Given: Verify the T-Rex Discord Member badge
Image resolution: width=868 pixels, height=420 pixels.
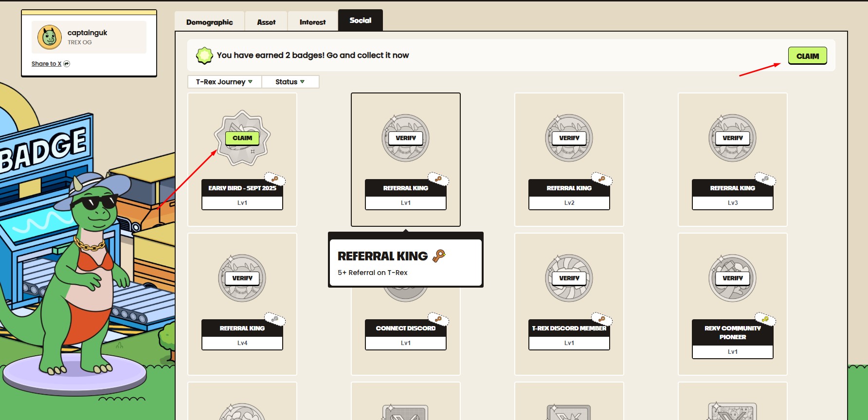Looking at the screenshot, I should click(569, 278).
